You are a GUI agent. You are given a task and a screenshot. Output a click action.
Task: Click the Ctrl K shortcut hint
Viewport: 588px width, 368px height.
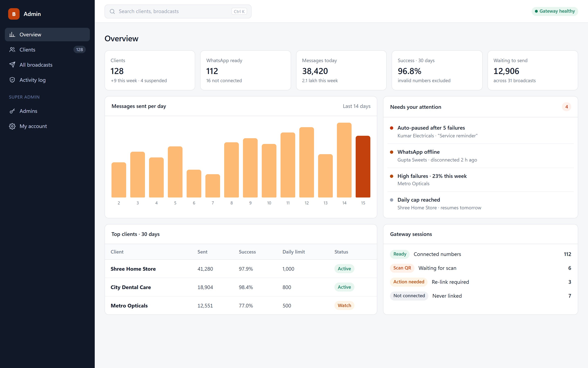[x=239, y=11]
